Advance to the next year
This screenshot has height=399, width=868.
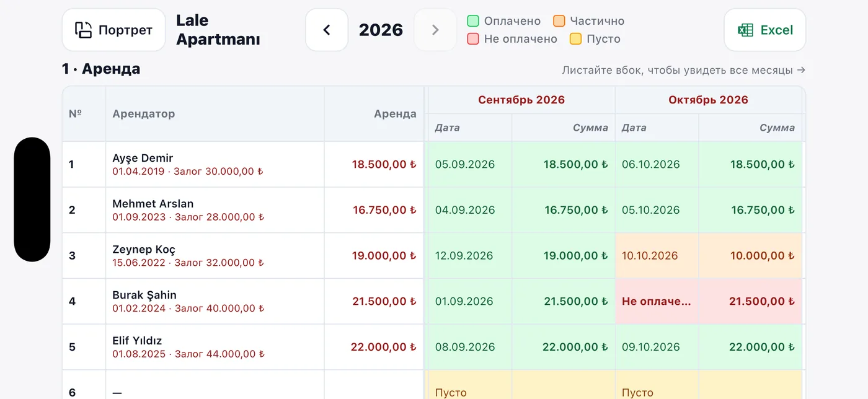pos(435,30)
